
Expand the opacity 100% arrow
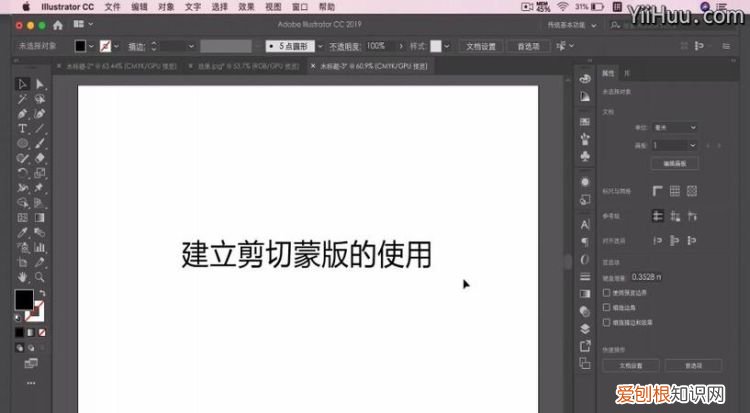coord(401,46)
